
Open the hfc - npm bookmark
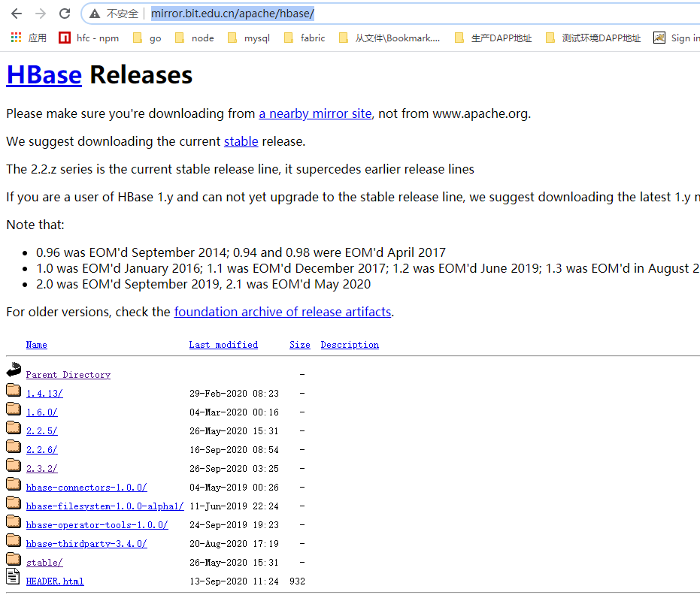coord(89,38)
